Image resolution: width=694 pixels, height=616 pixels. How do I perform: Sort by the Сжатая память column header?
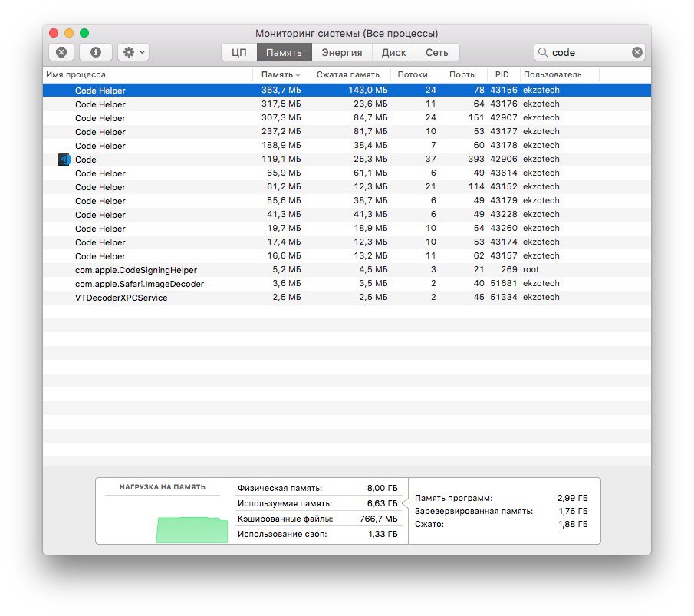point(348,74)
